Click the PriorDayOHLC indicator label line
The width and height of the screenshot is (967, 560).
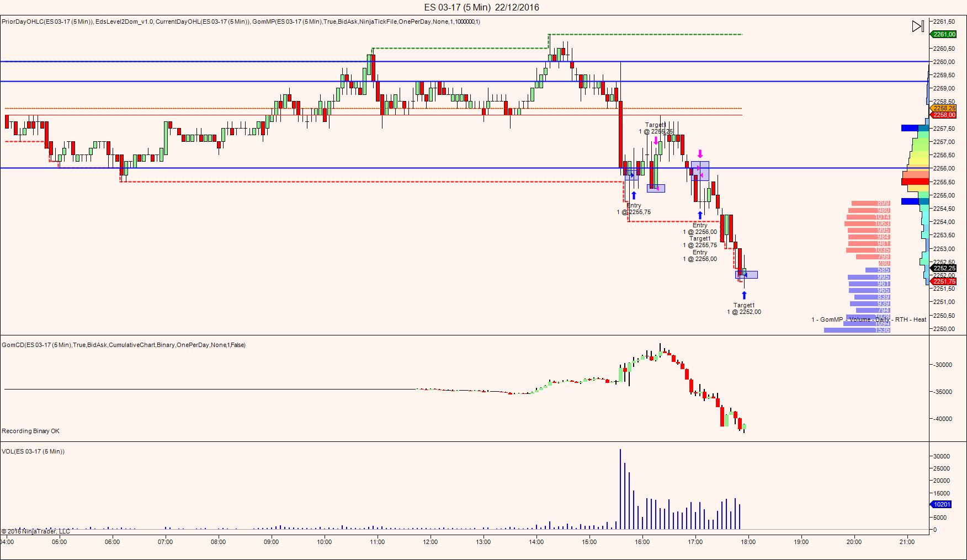pos(241,22)
